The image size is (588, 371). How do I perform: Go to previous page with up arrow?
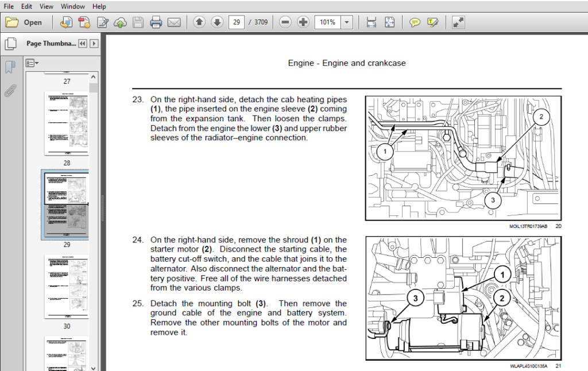click(x=199, y=22)
